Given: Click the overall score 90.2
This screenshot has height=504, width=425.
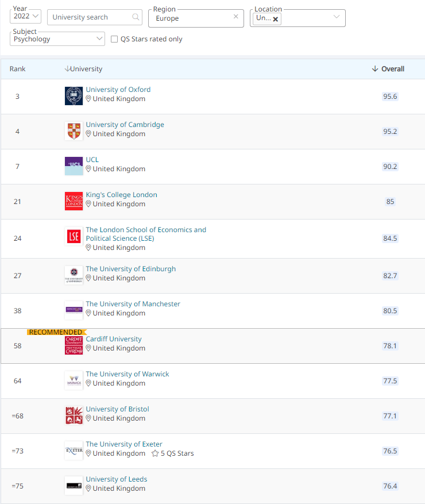Looking at the screenshot, I should 390,167.
